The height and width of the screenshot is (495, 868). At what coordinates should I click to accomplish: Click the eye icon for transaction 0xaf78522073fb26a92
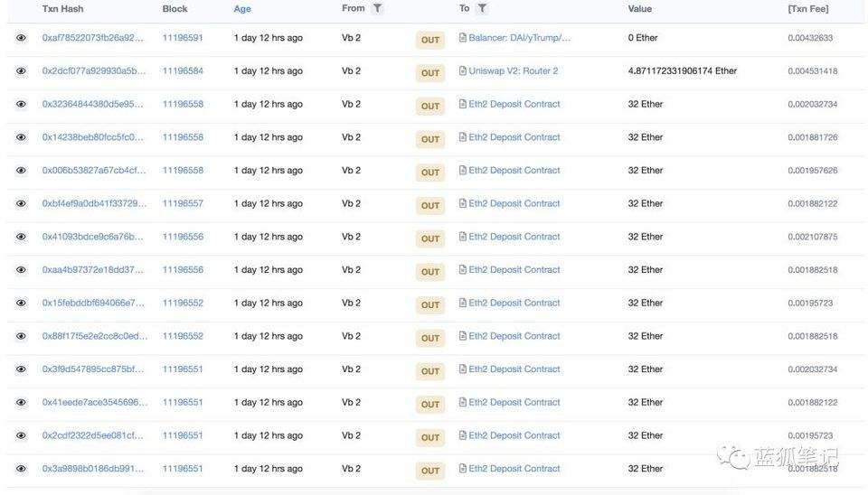click(21, 38)
